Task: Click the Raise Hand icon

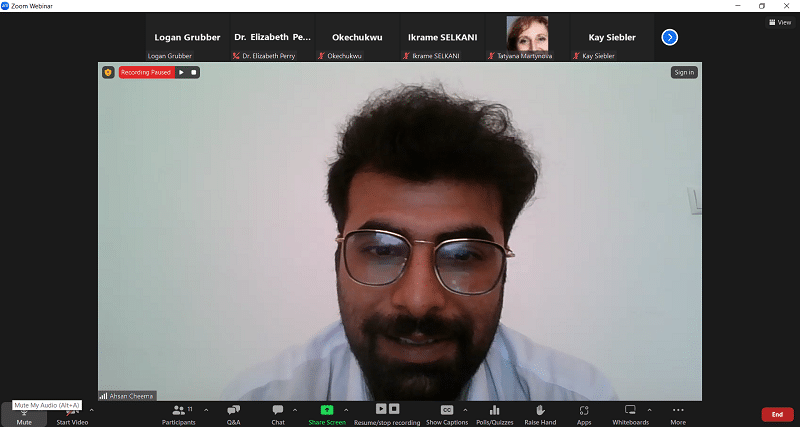Action: [x=540, y=414]
